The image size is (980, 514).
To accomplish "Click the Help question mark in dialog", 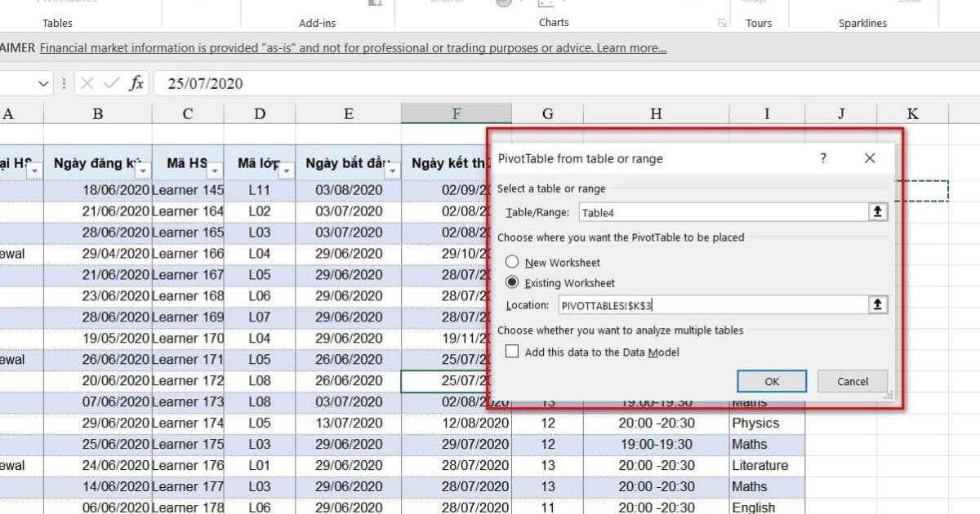I will coord(823,158).
